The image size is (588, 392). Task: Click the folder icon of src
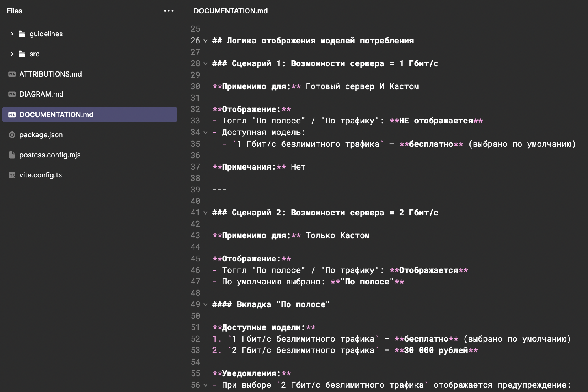coord(22,54)
